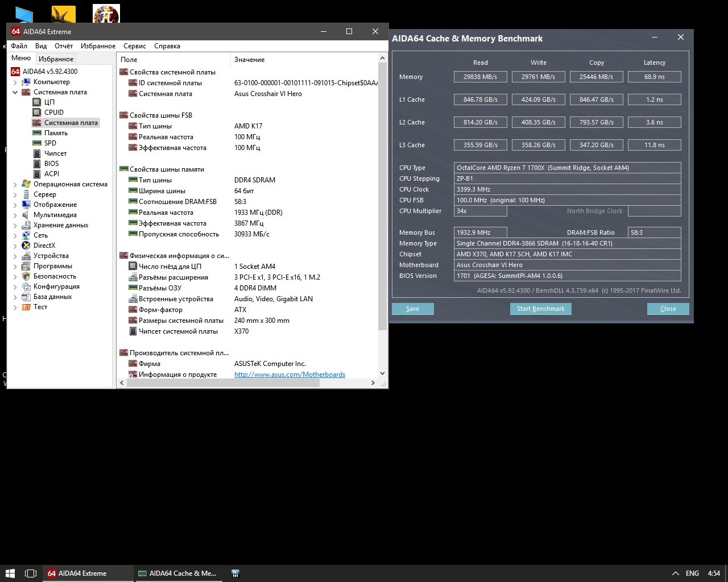This screenshot has height=582, width=728.
Task: Switch to the Избранное tab in sidebar
Action: (56, 59)
